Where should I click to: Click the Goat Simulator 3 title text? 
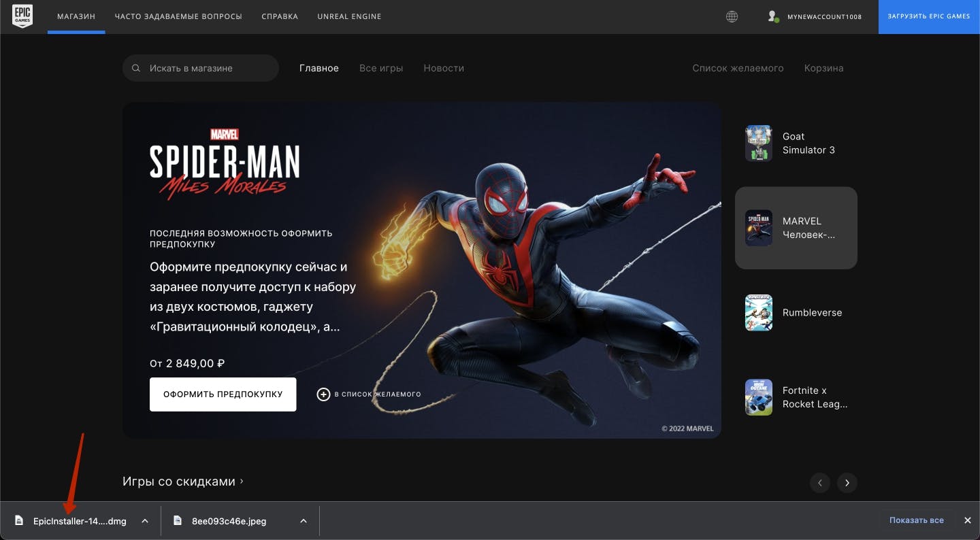808,143
